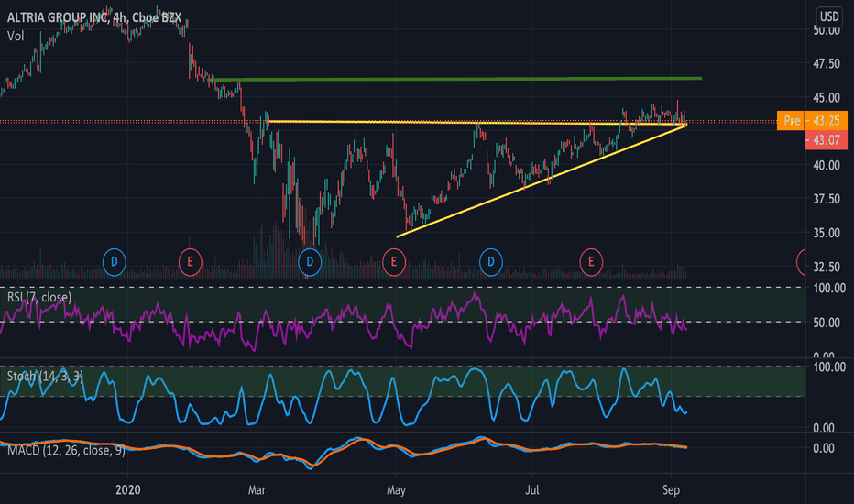The image size is (854, 504).
Task: Click the dividend 'D' marker in June
Action: tap(491, 262)
